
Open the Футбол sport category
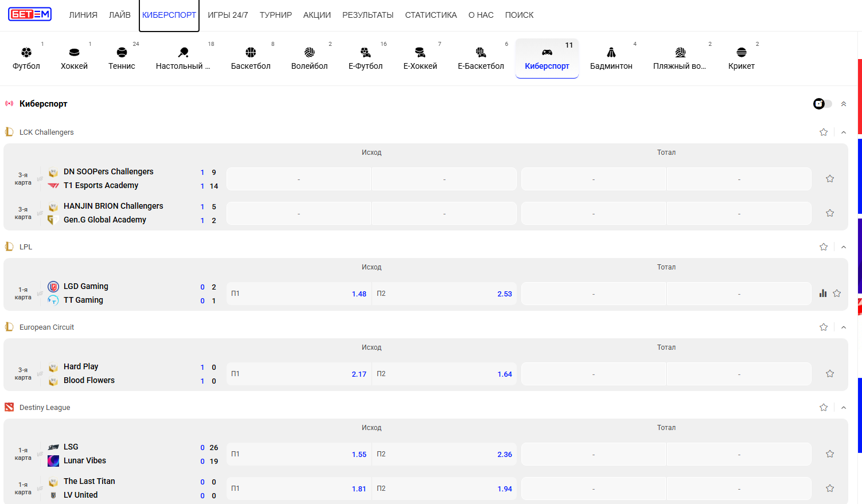26,58
